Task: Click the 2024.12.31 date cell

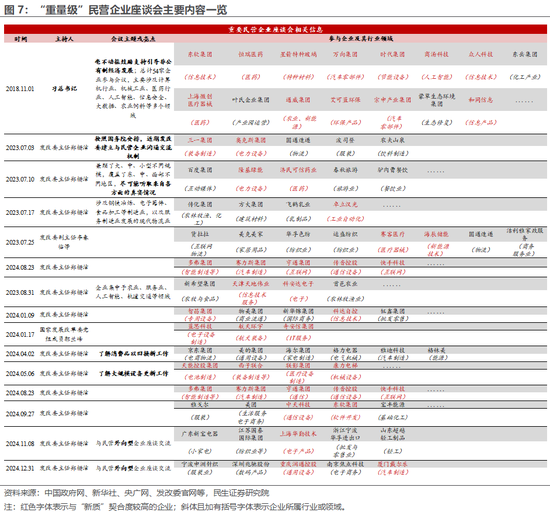Action: pyautogui.click(x=20, y=468)
